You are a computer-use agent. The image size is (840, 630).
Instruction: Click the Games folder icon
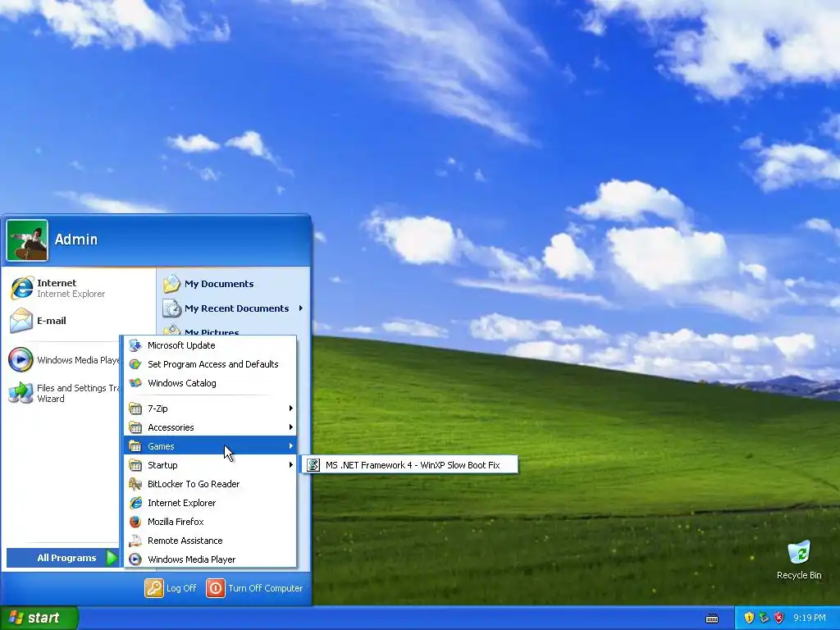(x=135, y=446)
